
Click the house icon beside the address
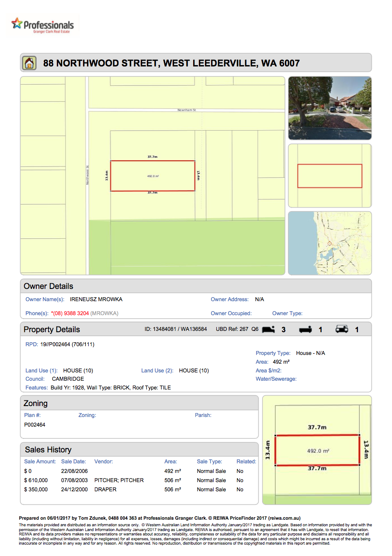pyautogui.click(x=29, y=63)
